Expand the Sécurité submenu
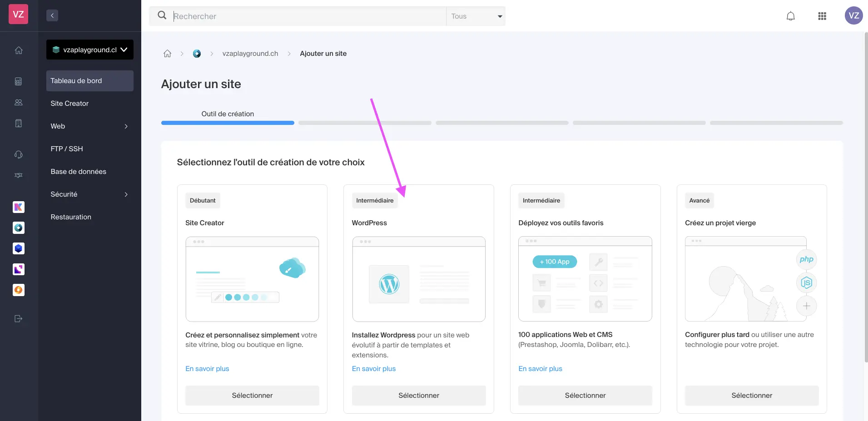This screenshot has width=868, height=421. 89,194
